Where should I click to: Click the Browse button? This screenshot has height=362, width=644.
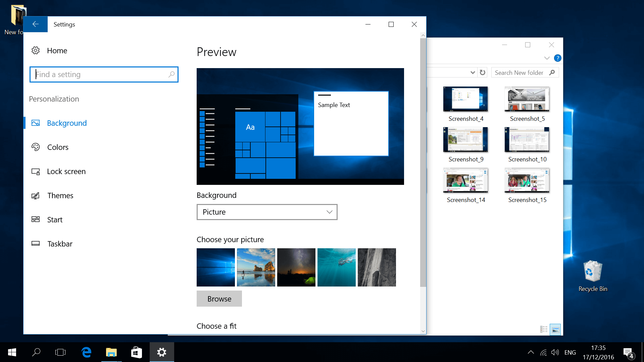coord(219,299)
